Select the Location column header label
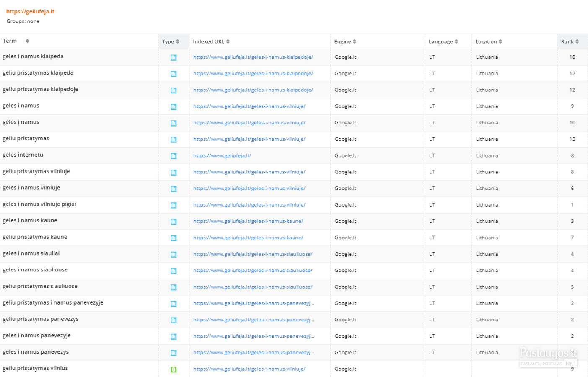This screenshot has height=377, width=588. click(x=486, y=41)
